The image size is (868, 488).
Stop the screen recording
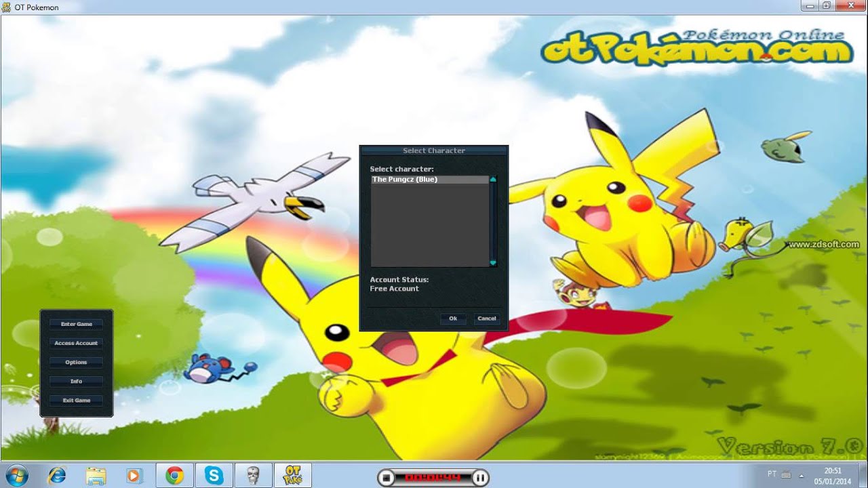[x=387, y=478]
